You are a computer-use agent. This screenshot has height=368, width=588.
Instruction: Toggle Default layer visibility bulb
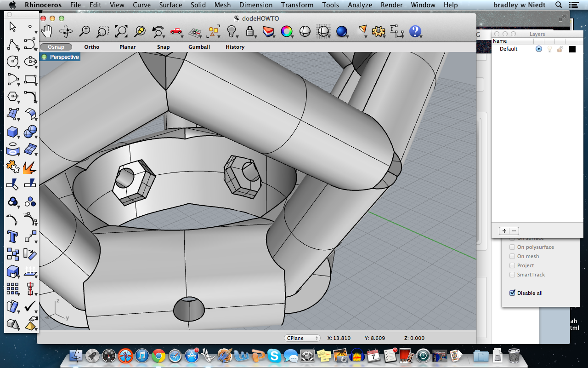coord(549,49)
